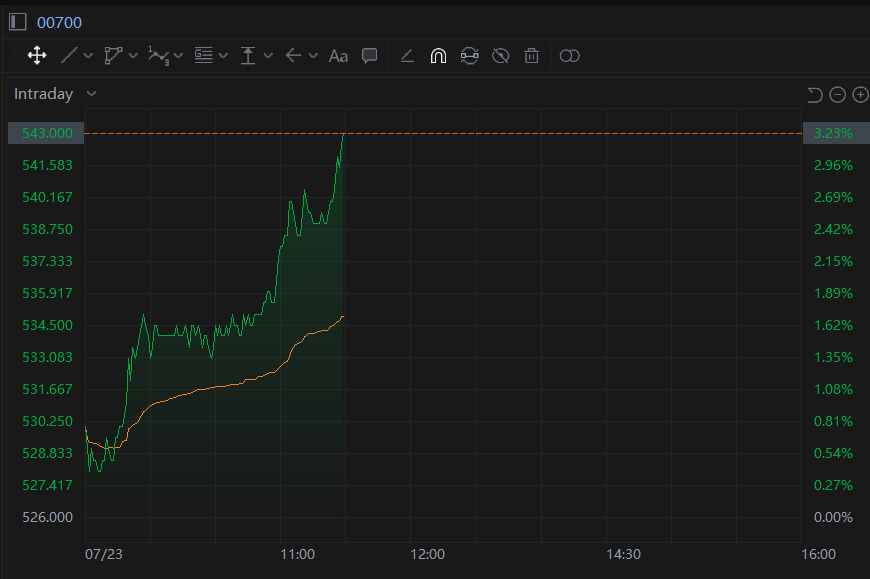Screen dimensions: 870x579
Task: Select the move crosshair tool
Action: click(x=37, y=55)
